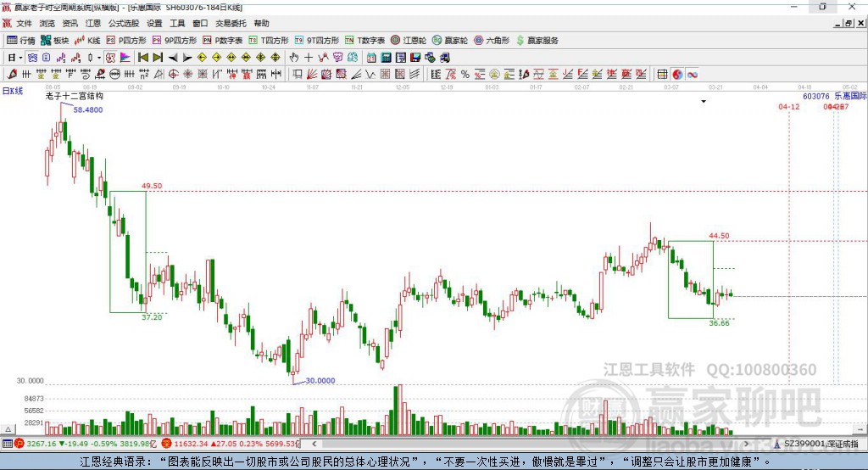Click the small rectangle drawing icon
Screen dimensions: 868x470
tap(298, 75)
